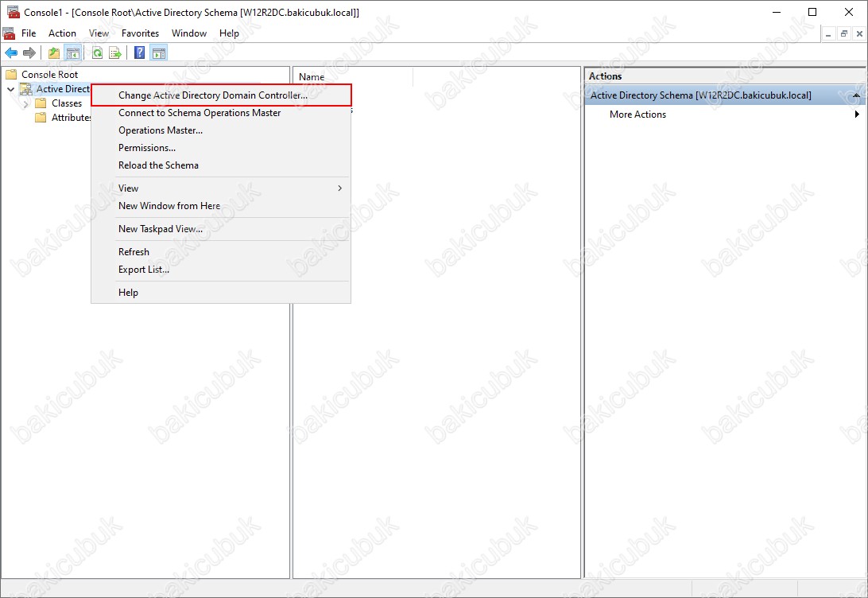Select Refresh in the context menu
This screenshot has height=598, width=868.
coord(221,252)
